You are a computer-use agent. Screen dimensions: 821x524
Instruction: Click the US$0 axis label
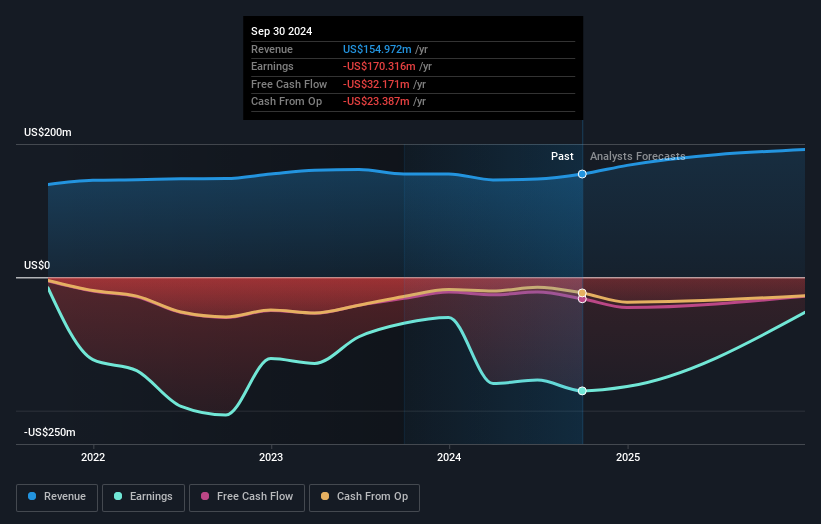(x=37, y=265)
